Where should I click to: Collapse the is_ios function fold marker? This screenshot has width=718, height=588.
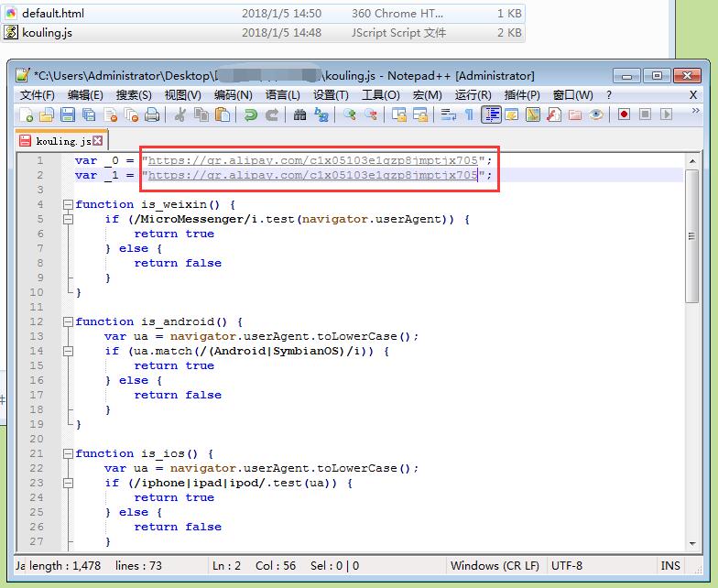pyautogui.click(x=68, y=453)
